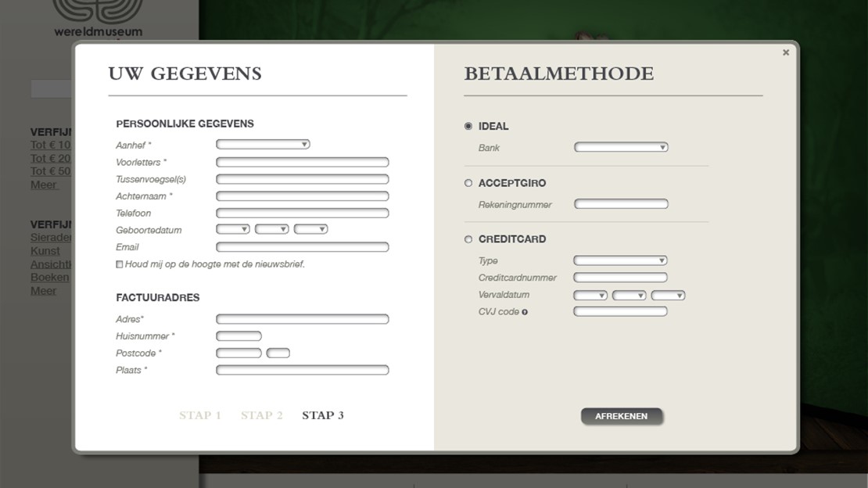
Task: Select the Creditcardnummer field
Action: click(x=620, y=278)
